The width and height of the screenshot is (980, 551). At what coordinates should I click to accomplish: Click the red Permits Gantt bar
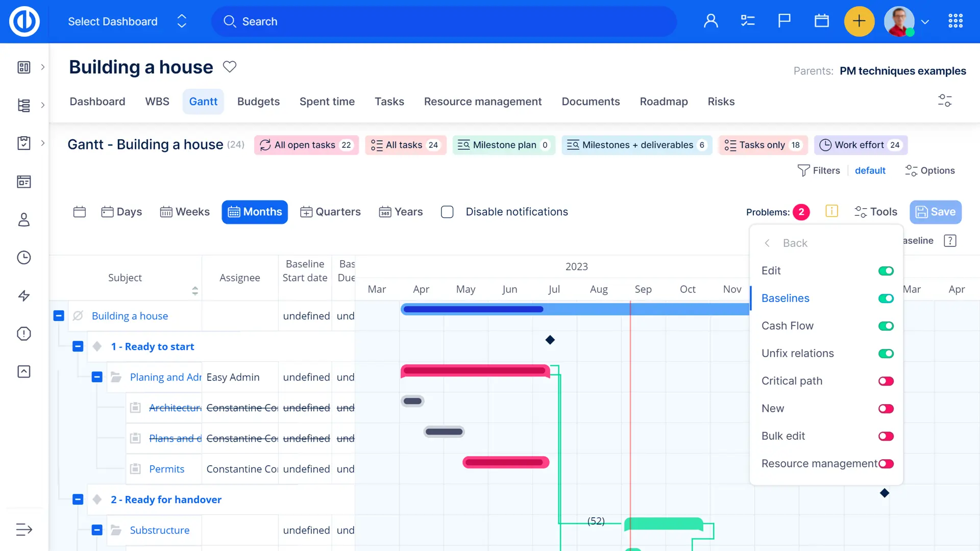point(505,463)
